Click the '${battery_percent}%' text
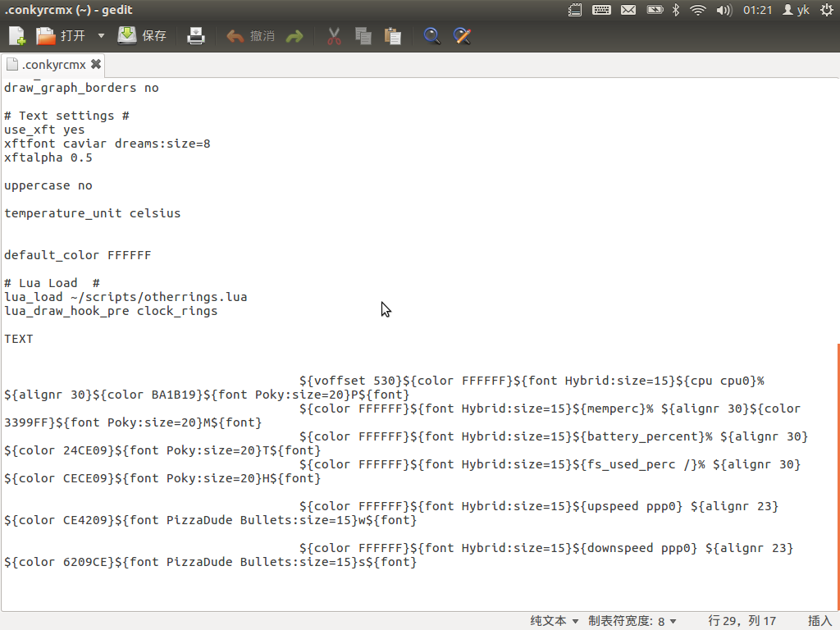Screen dimensions: 840x630 643,436
